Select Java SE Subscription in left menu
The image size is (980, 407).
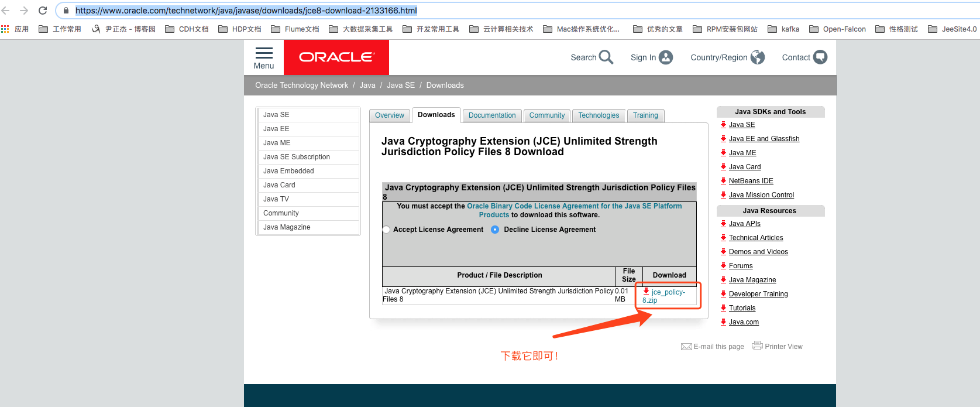[309, 157]
